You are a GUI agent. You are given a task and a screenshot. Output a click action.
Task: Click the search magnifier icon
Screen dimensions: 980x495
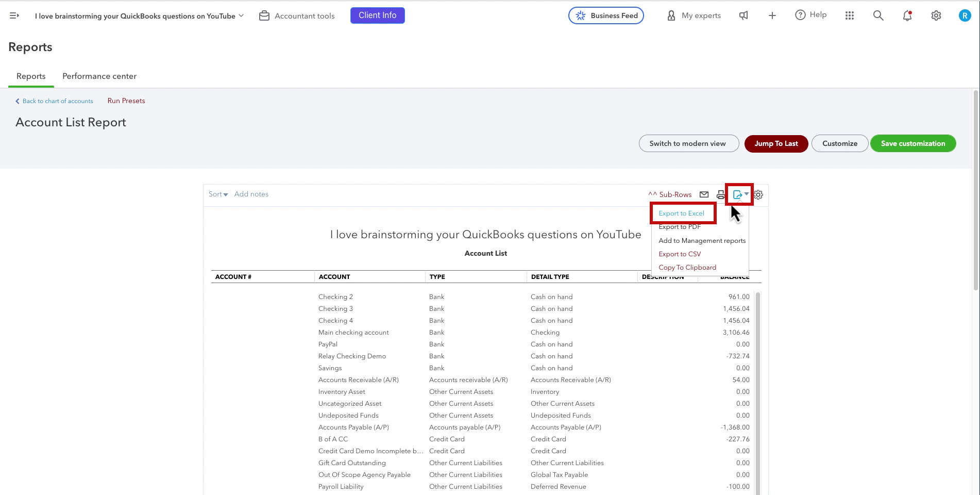[878, 15]
